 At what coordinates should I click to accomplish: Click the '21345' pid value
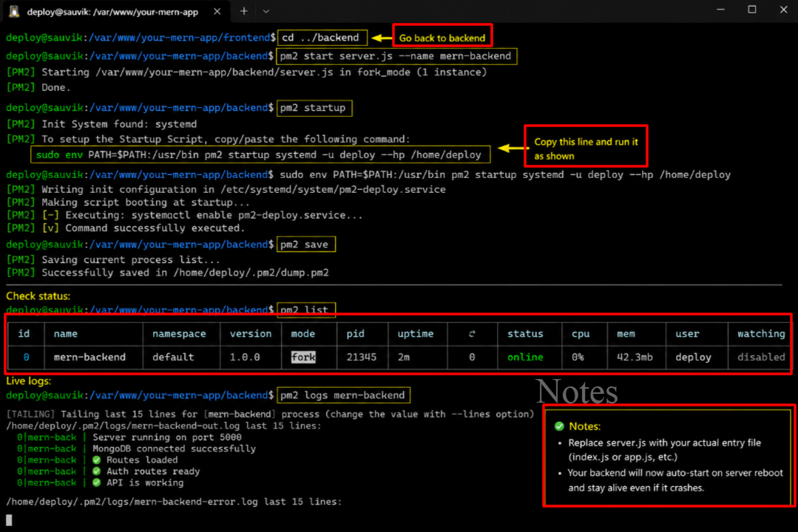362,357
